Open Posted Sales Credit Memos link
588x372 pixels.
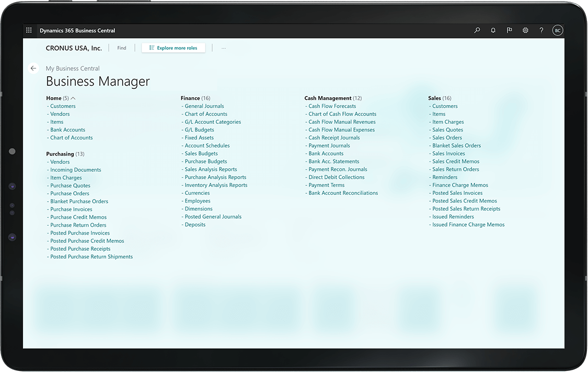pyautogui.click(x=464, y=201)
